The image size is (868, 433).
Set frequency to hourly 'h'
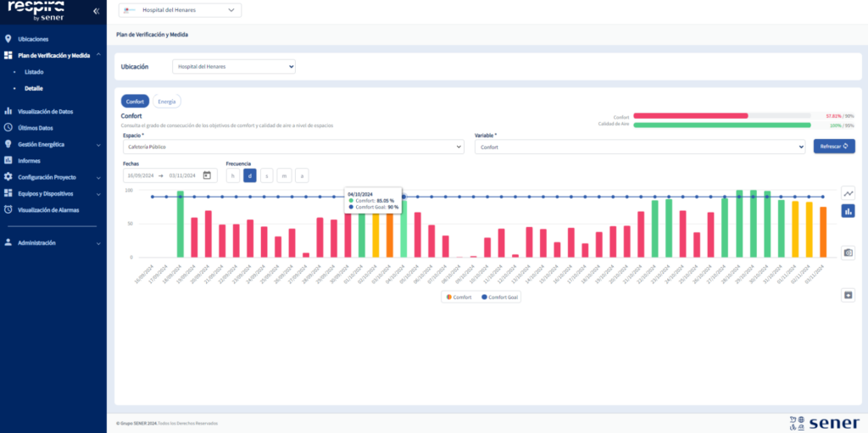(232, 175)
